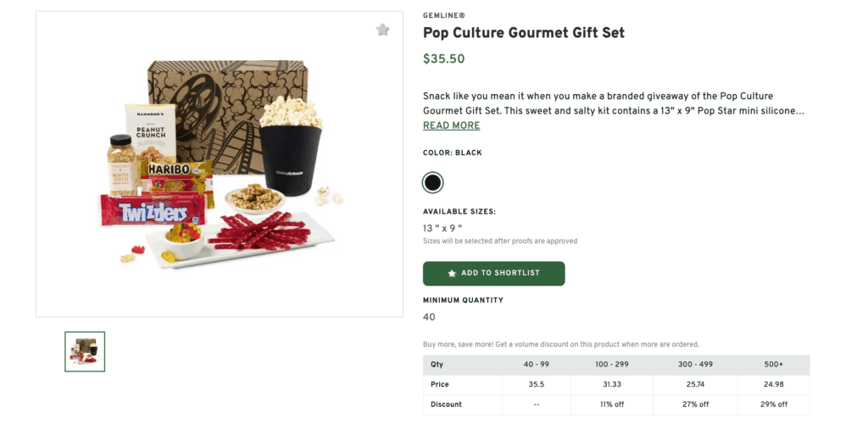Click the $35.50 price text
The height and width of the screenshot is (424, 868).
443,59
